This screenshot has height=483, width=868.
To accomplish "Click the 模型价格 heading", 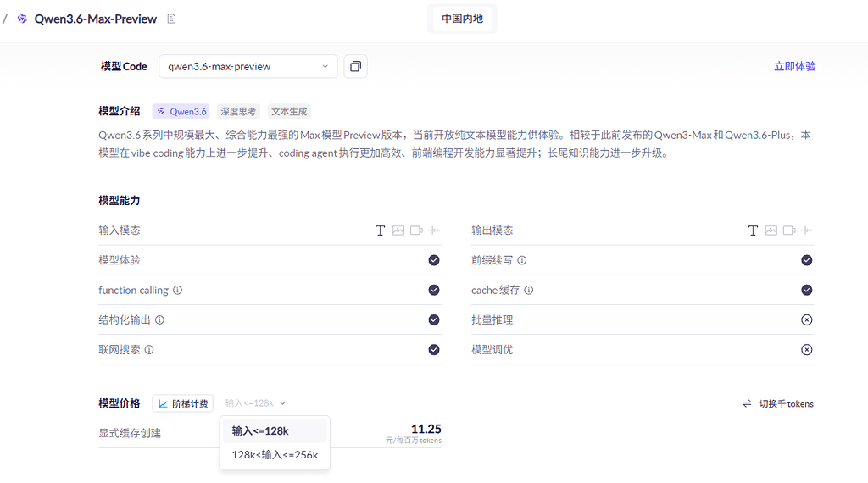I will (x=119, y=403).
